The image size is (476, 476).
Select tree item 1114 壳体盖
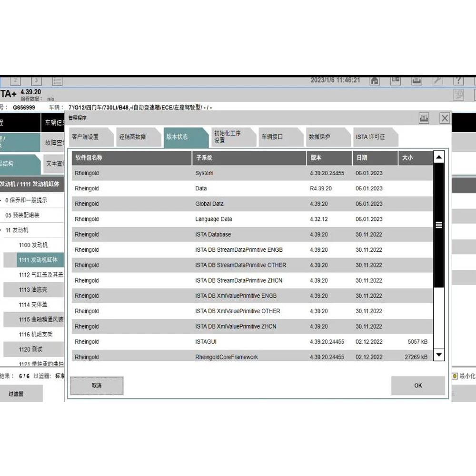click(x=33, y=305)
